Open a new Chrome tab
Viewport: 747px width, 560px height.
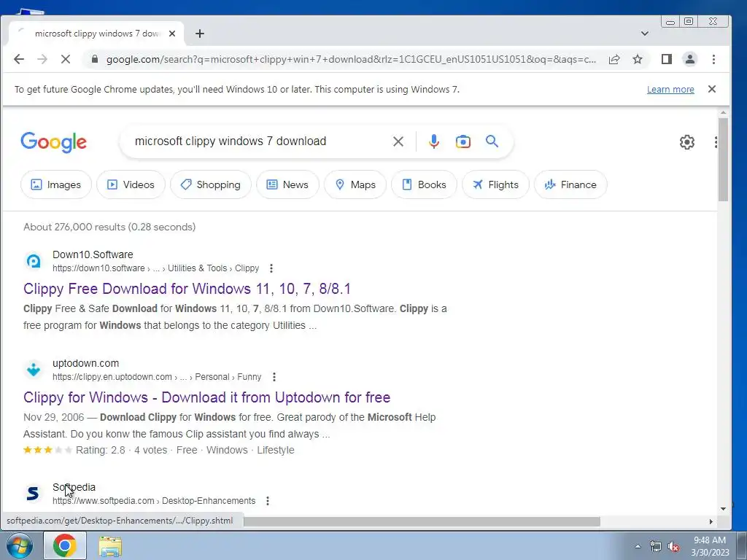coord(200,34)
